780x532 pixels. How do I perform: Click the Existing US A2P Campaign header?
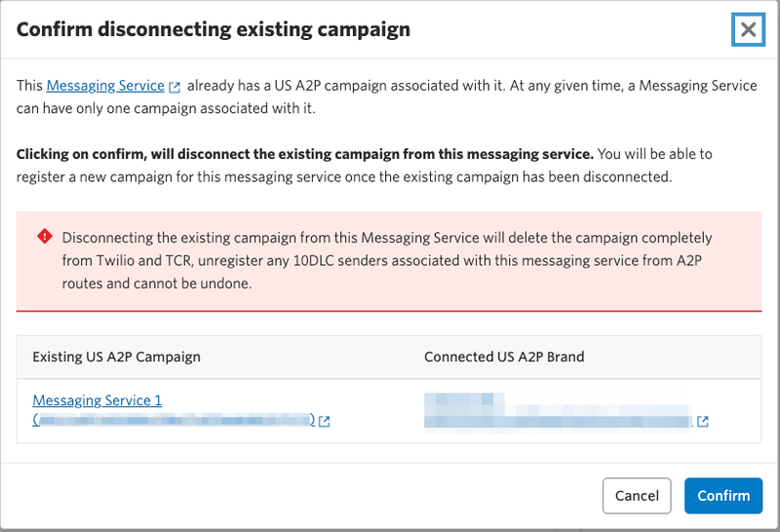coord(116,357)
